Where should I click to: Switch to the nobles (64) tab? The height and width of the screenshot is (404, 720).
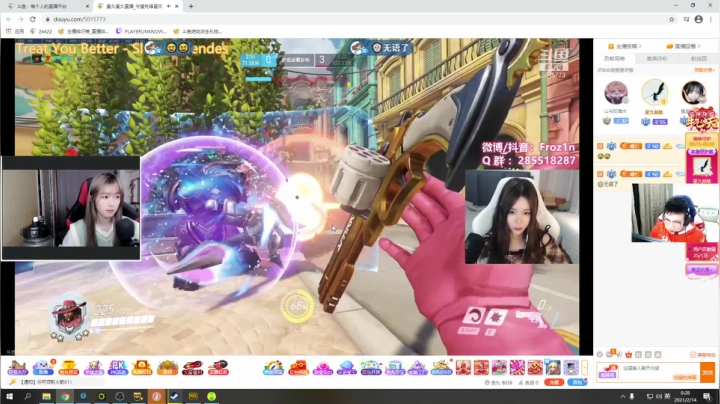(x=657, y=58)
